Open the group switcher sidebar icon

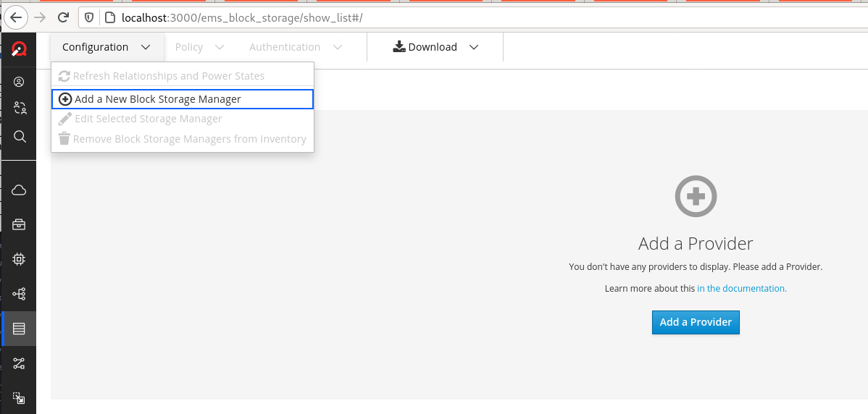pos(20,108)
